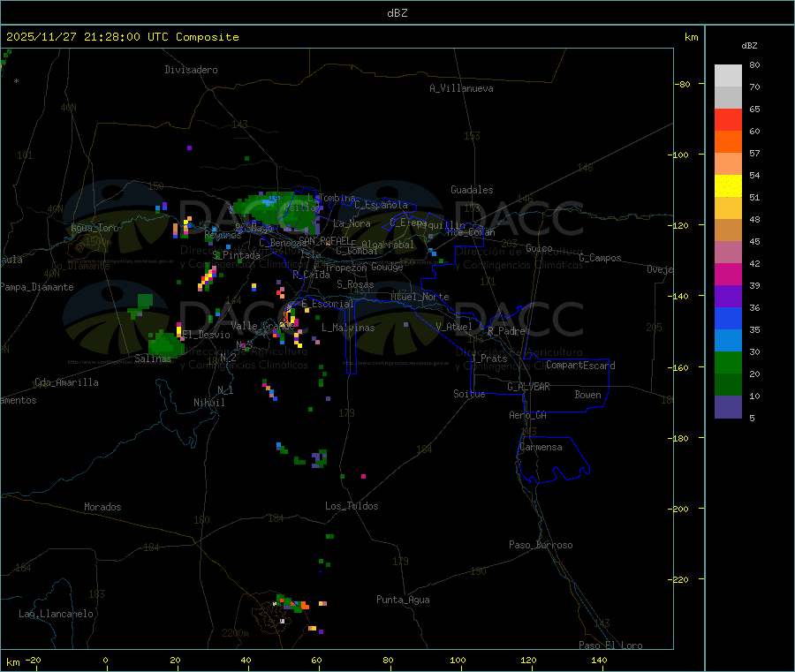Click the timestamp 2025/11/27 21:28:00 UTC Composite
Viewport: 795px width, 672px height.
(x=122, y=37)
